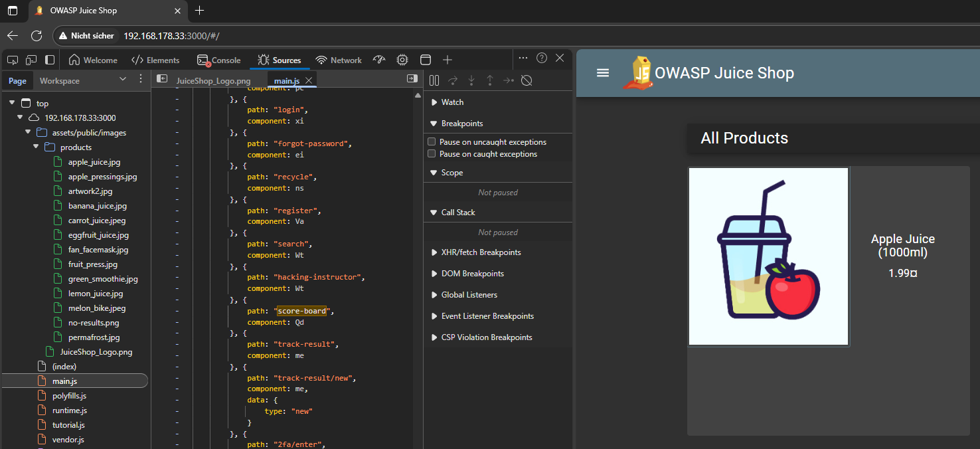Screen dimensions: 980x449
Task: Open the Memory tool icon
Action: tap(402, 60)
